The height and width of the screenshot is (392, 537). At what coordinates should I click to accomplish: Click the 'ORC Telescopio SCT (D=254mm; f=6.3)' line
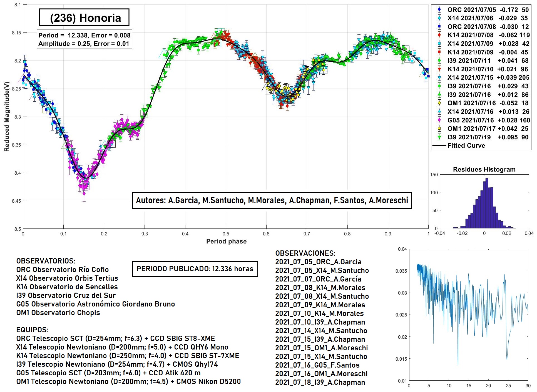coord(116,338)
